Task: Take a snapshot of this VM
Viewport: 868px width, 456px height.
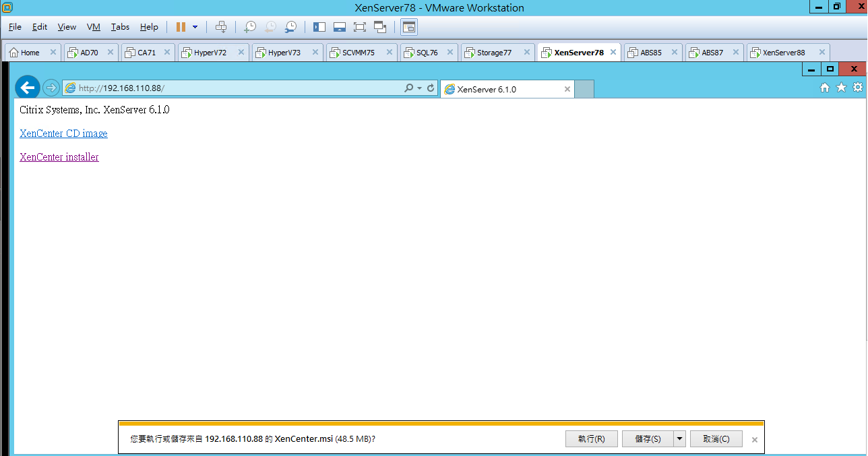Action: 250,27
